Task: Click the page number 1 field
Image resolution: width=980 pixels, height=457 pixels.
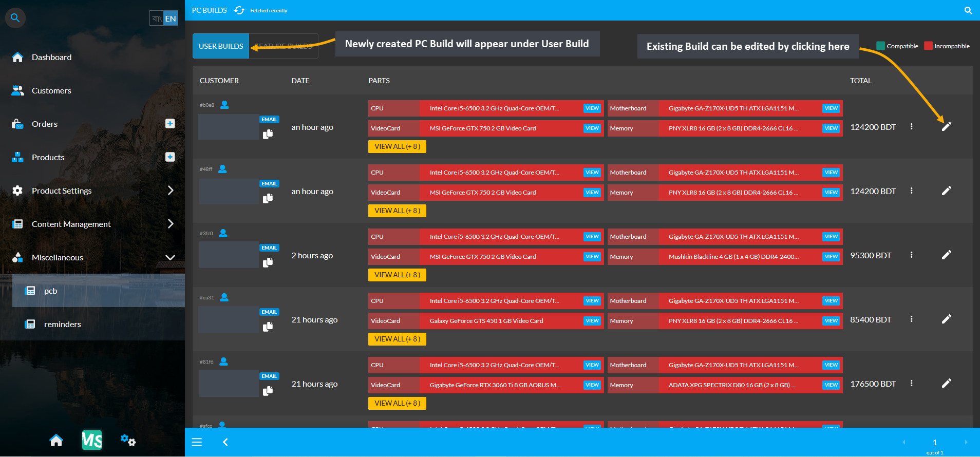Action: pos(935,442)
